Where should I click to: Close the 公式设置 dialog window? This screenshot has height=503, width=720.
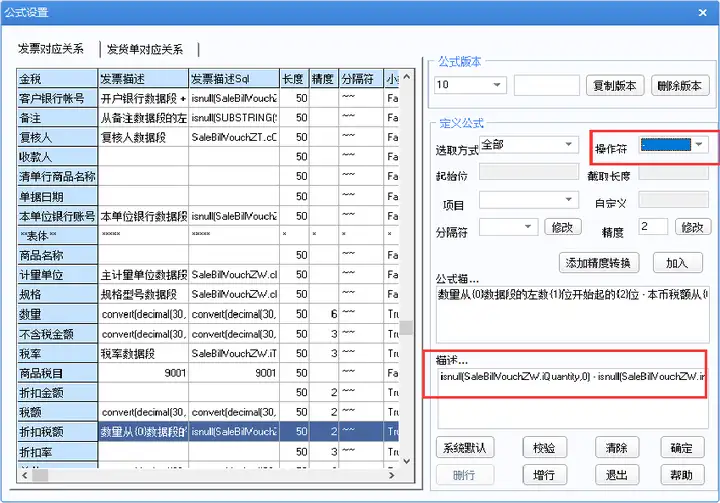pyautogui.click(x=702, y=12)
